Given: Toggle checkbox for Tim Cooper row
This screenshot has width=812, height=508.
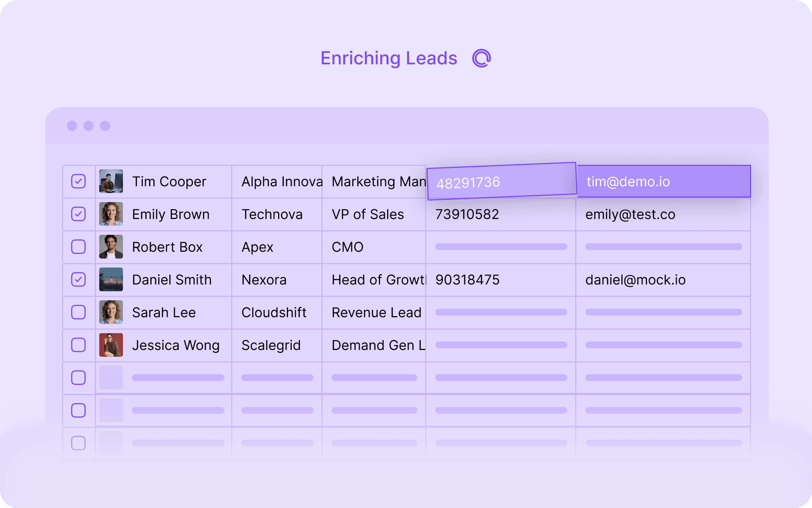Looking at the screenshot, I should click(x=78, y=181).
